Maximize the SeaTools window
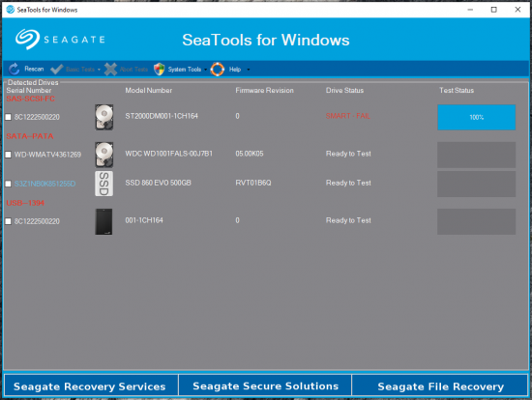The height and width of the screenshot is (400, 532). pos(494,10)
